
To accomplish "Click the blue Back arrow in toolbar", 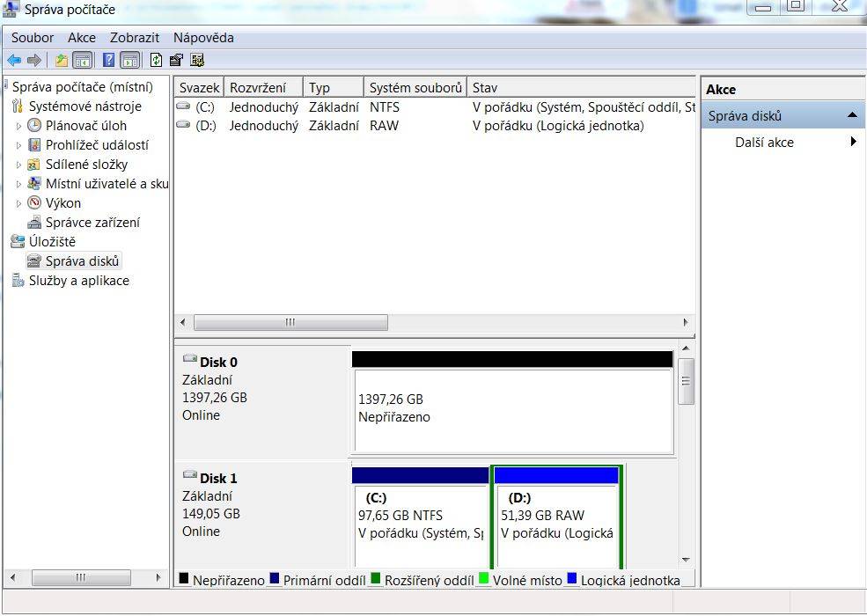I will [x=14, y=60].
